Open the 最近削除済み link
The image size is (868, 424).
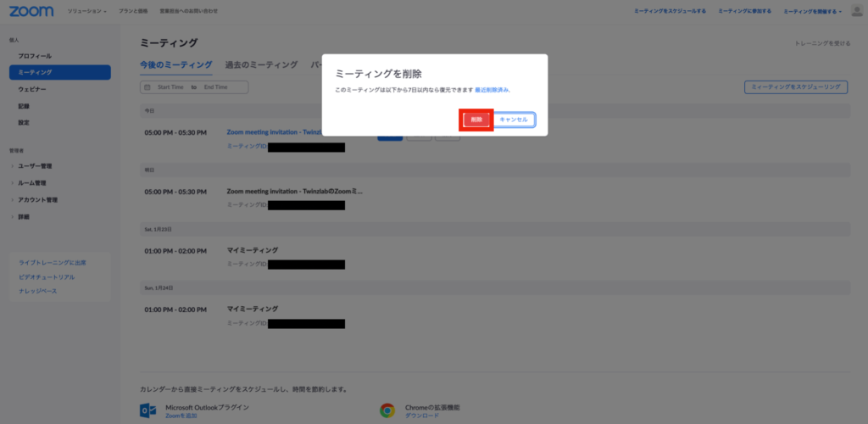click(492, 90)
